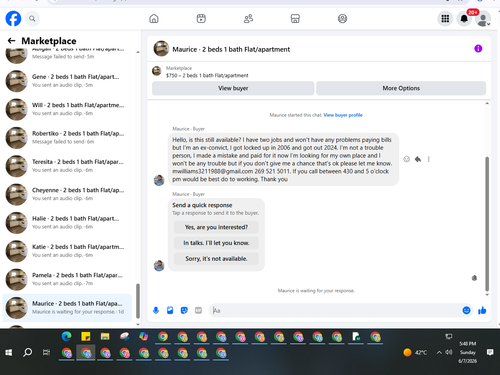Open the View buyer profile link
Screen dimensions: 500x375
coord(343,115)
